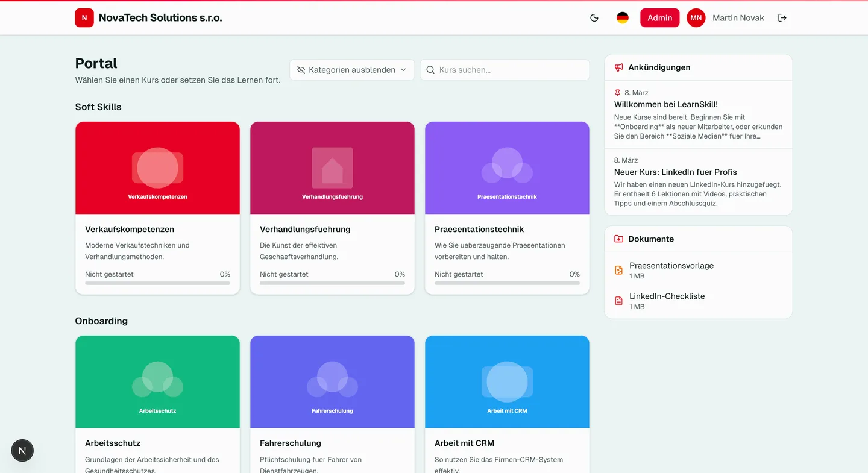
Task: Open the LinkedIn-Checkliste document link
Action: point(667,296)
